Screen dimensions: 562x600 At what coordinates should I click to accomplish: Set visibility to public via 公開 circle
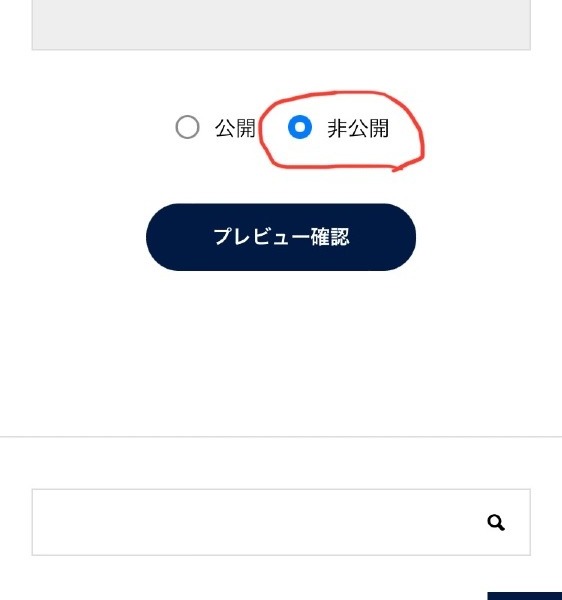[187, 127]
